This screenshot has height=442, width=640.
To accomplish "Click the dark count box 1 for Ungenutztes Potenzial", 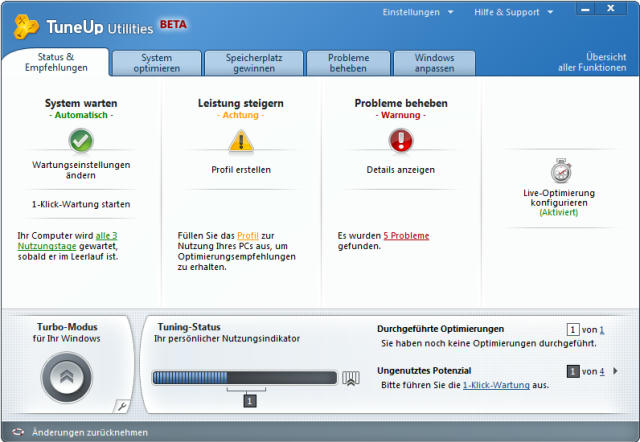I will point(573,371).
